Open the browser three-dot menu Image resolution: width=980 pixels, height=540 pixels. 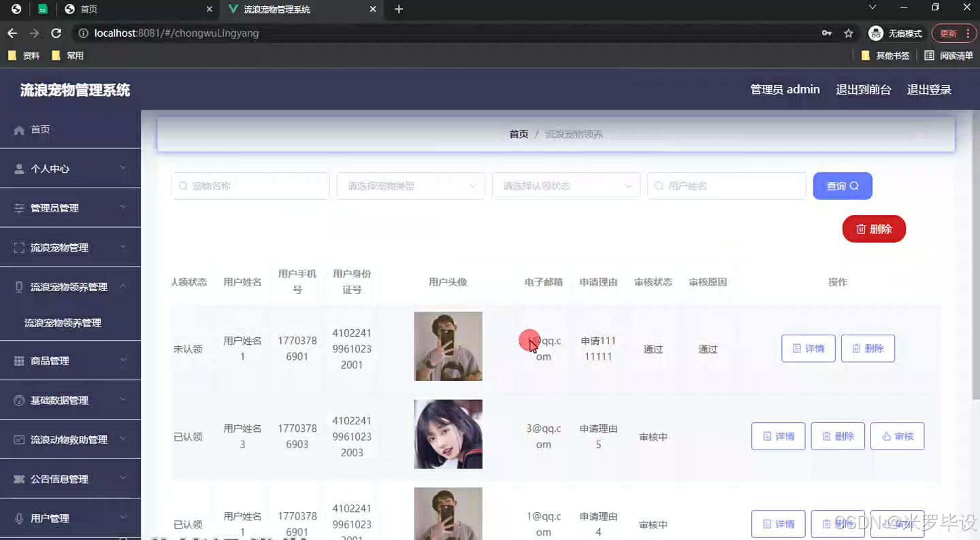967,33
